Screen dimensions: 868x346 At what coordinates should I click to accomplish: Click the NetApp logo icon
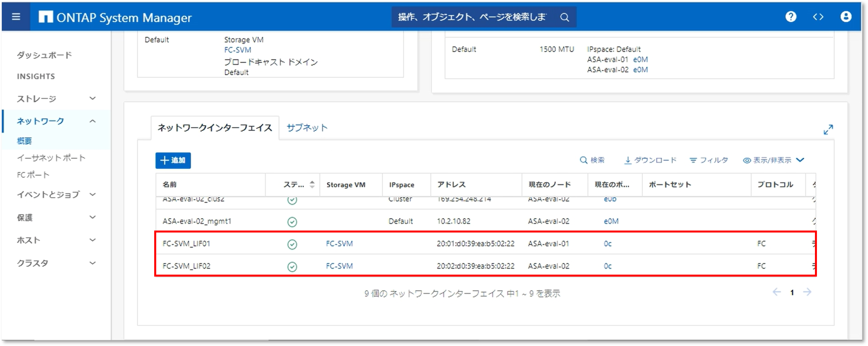click(46, 17)
